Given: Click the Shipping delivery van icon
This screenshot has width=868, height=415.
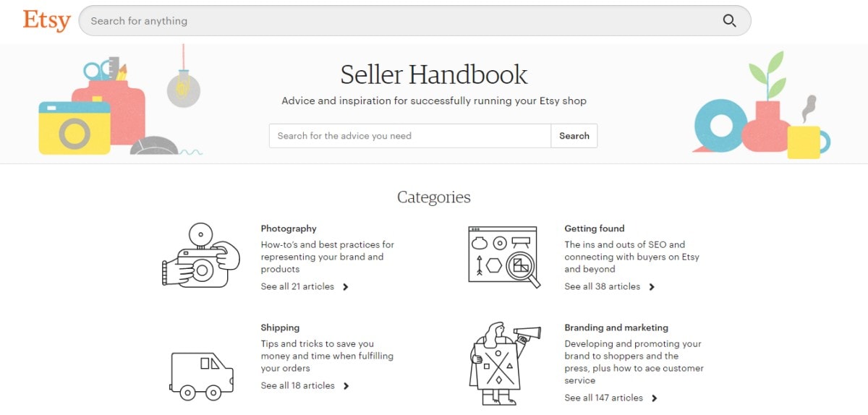Looking at the screenshot, I should (202, 376).
